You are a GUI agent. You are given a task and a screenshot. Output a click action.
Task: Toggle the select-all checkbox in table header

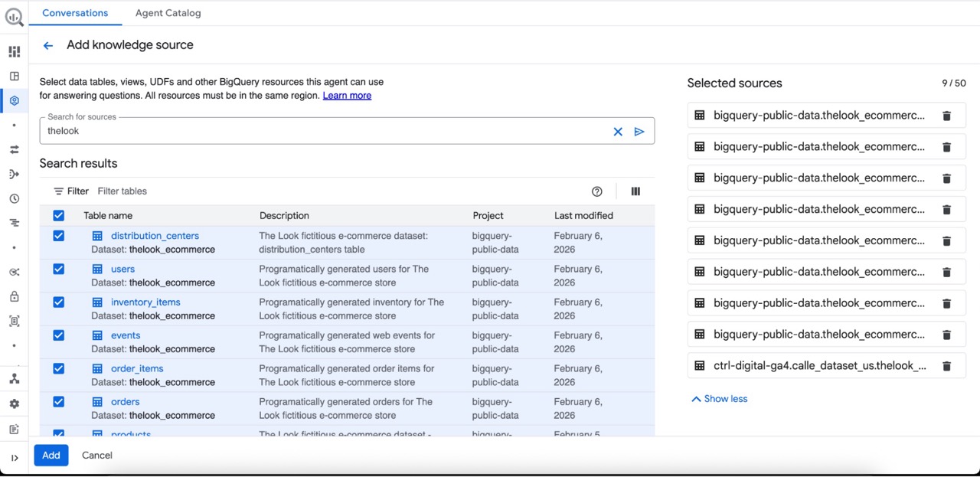pos(59,216)
